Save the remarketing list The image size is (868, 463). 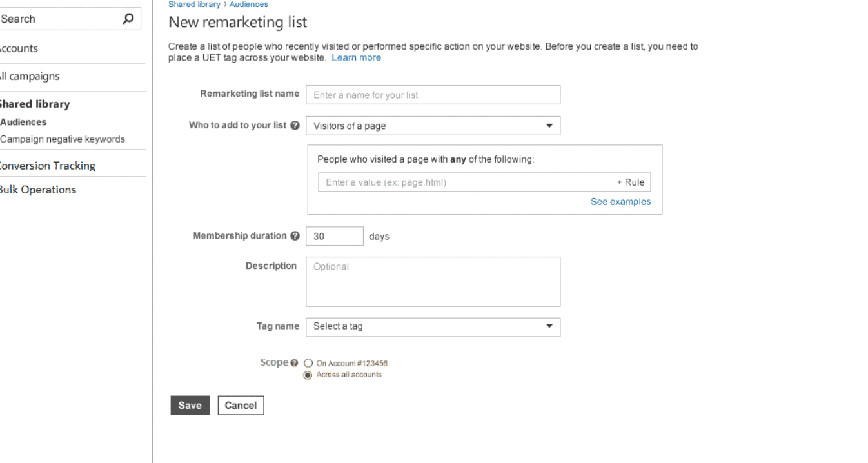click(190, 406)
